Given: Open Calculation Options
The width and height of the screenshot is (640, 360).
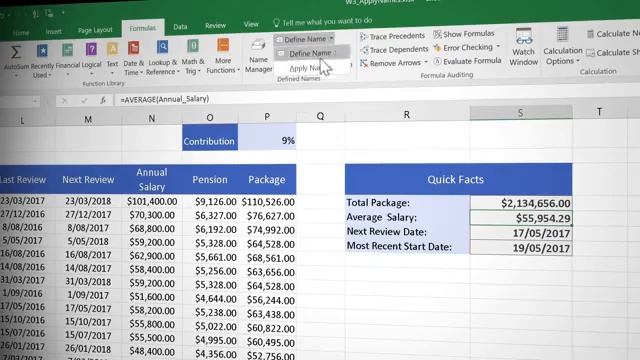Looking at the screenshot, I should pos(562,46).
